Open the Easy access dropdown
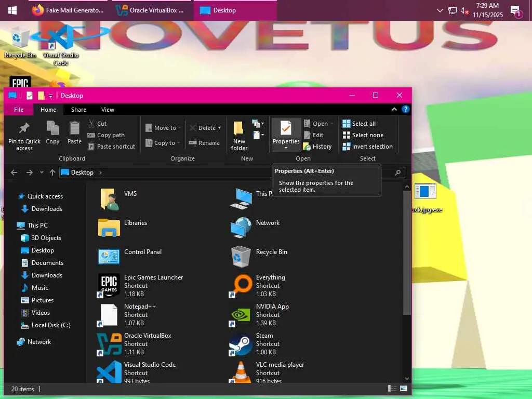The height and width of the screenshot is (399, 532). click(258, 135)
